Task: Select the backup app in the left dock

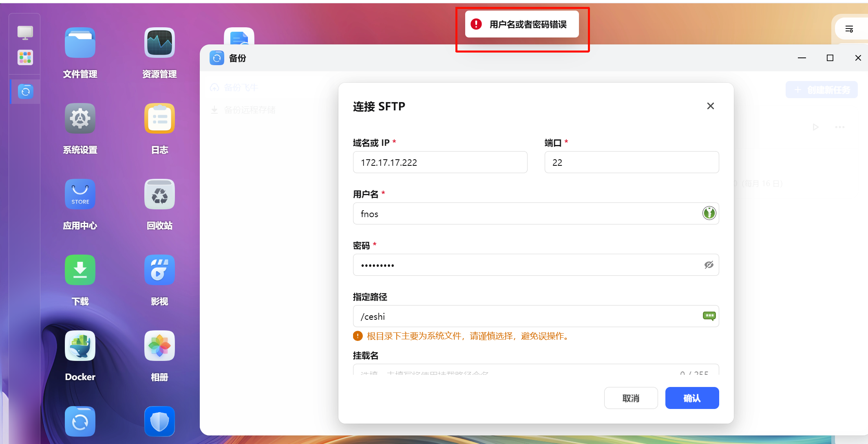Action: (x=25, y=92)
